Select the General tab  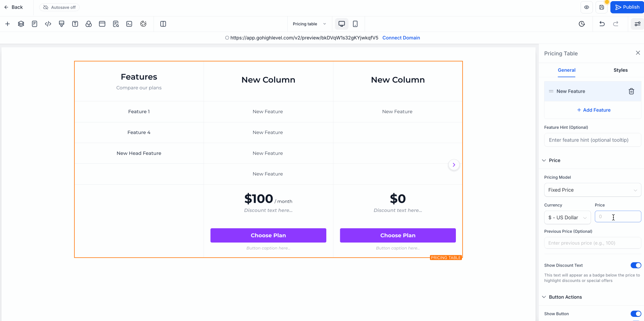coord(566,70)
